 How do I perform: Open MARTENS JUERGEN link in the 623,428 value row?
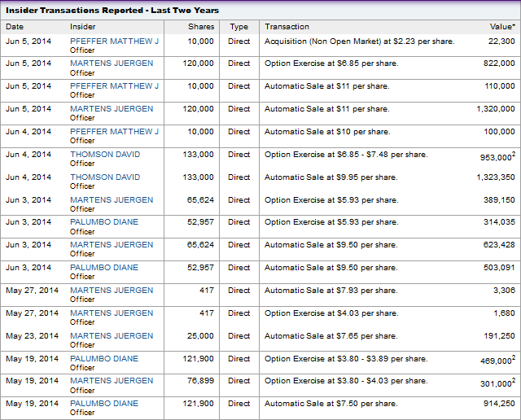[112, 245]
